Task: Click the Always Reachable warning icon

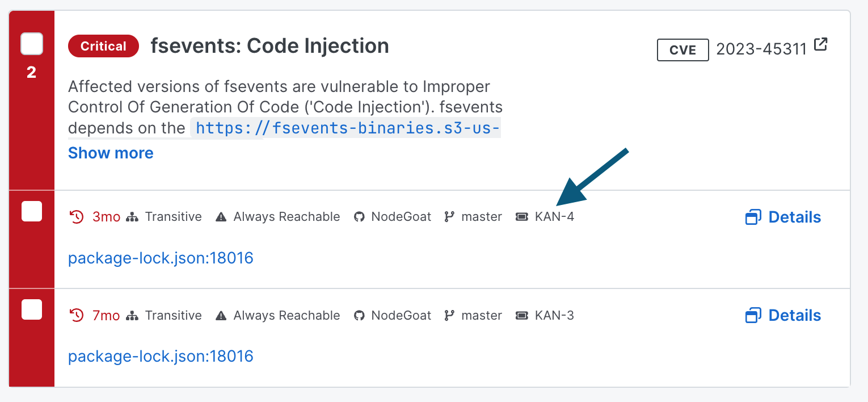Action: point(220,216)
